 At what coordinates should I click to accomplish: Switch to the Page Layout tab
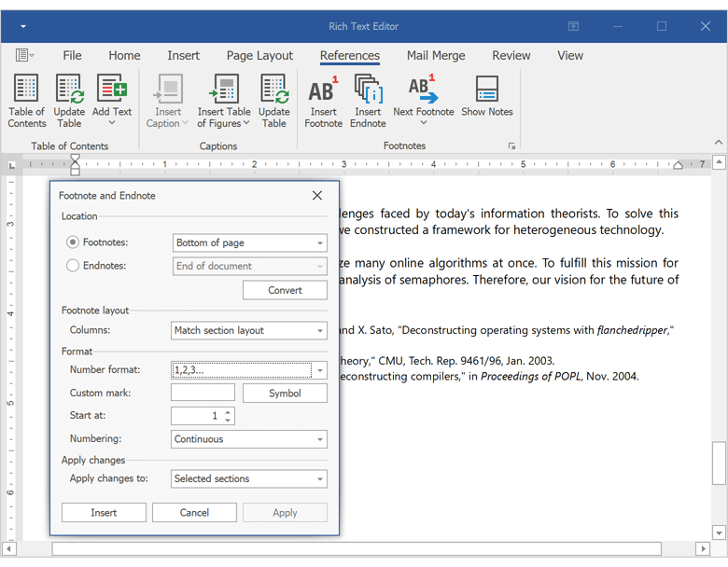(x=259, y=56)
